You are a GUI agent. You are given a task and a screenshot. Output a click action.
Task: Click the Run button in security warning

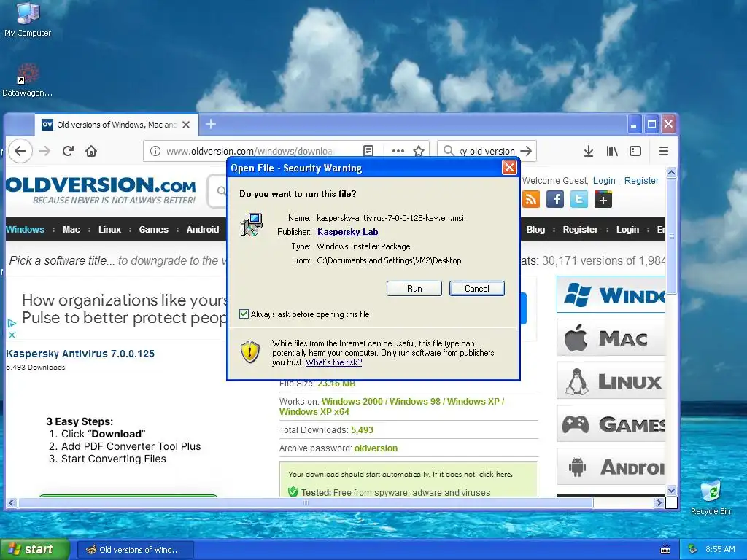[x=414, y=288]
